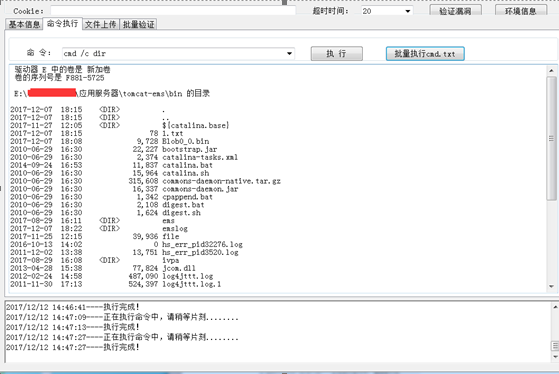
Task: Click the output pane scroll-down arrow
Action: point(551,286)
